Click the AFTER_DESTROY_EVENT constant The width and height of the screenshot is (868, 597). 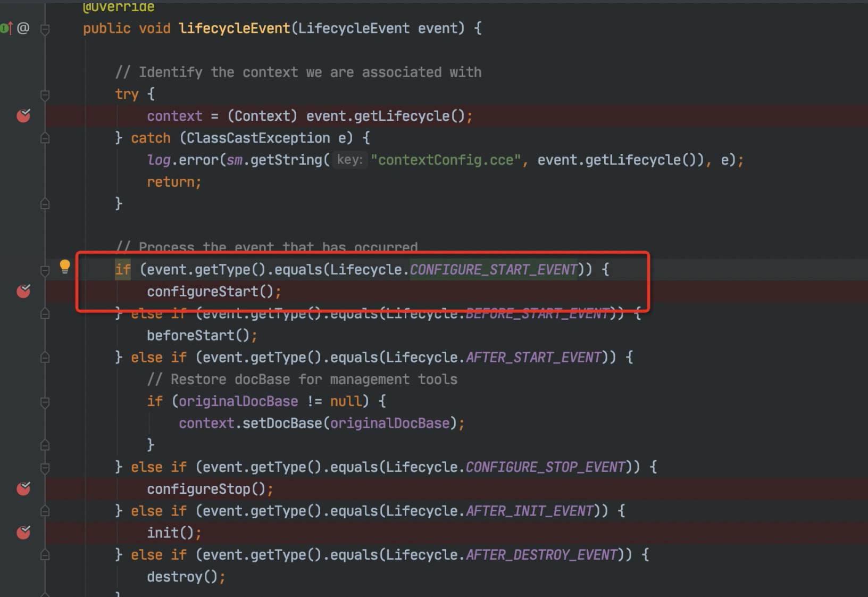(541, 554)
